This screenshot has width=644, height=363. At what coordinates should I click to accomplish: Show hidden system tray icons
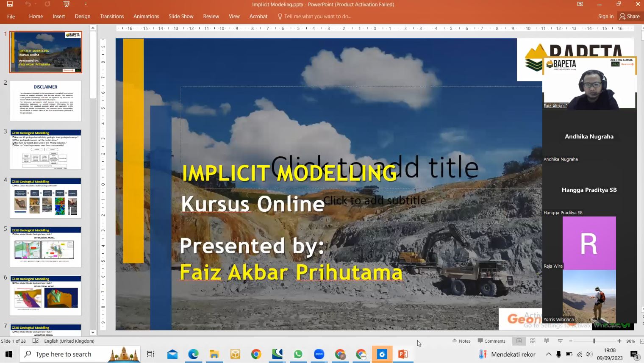(548, 354)
